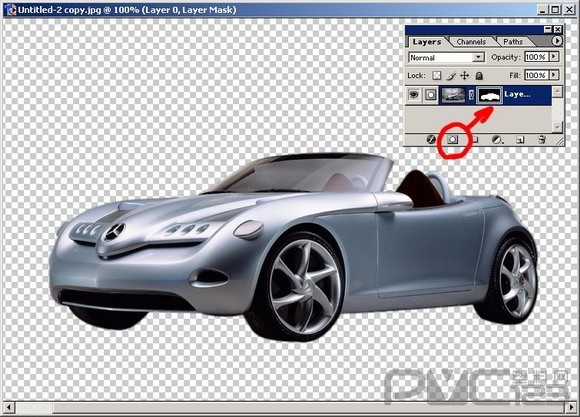The width and height of the screenshot is (580, 417).
Task: Toggle Lock image pixels brush icon
Action: point(451,76)
